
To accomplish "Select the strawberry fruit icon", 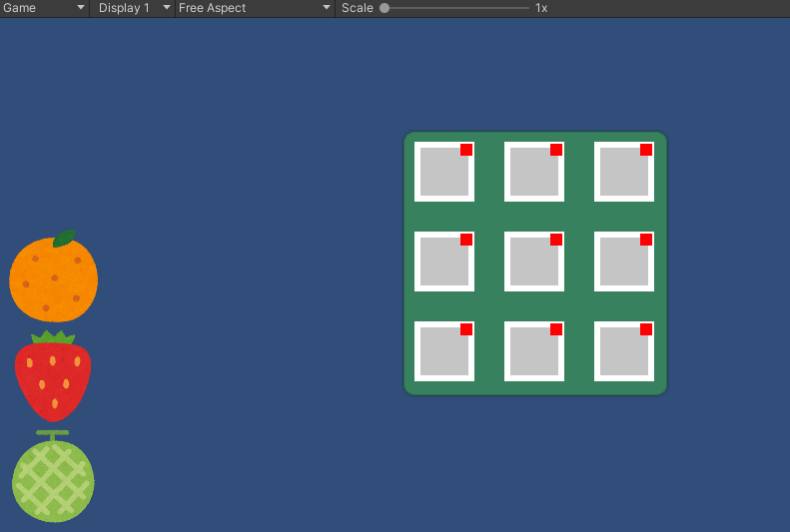I will 53,378.
